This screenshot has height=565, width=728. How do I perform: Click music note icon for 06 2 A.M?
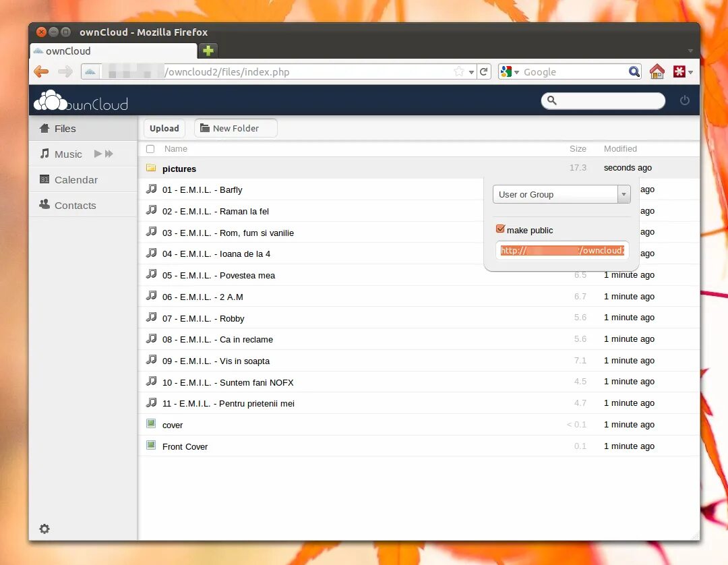(x=152, y=295)
